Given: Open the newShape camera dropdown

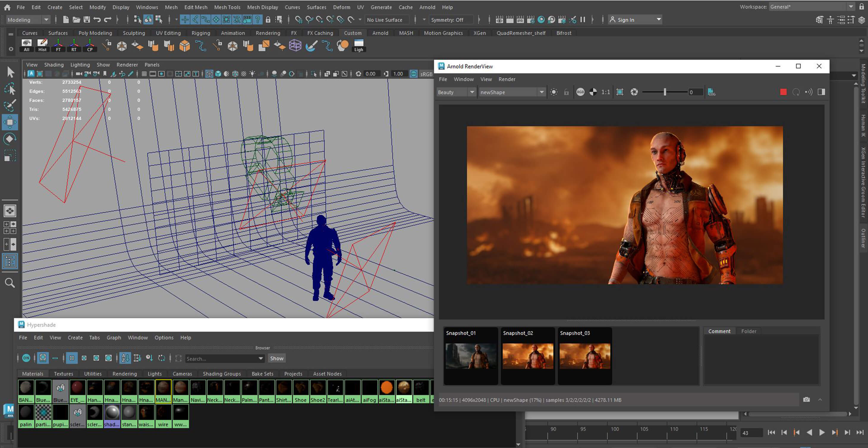Looking at the screenshot, I should [512, 92].
